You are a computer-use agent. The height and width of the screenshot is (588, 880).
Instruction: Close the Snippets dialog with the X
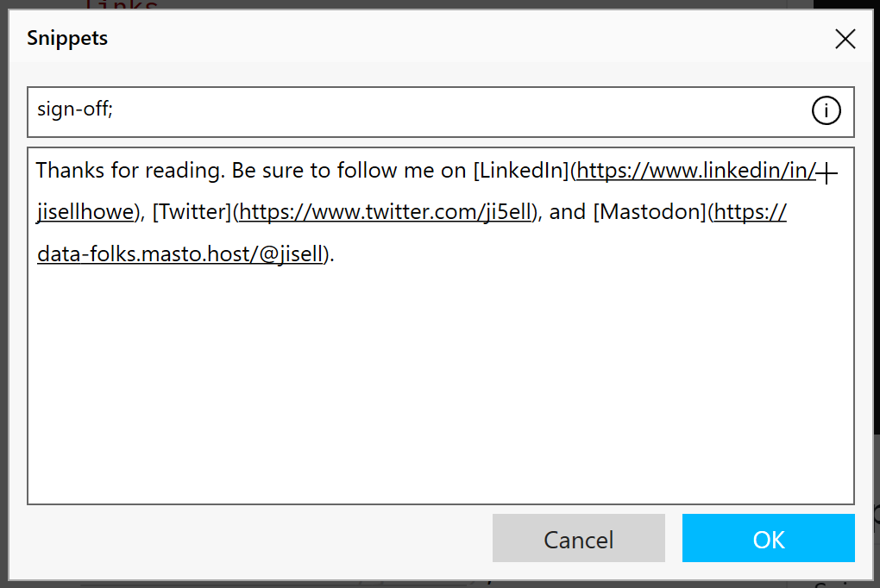point(845,40)
